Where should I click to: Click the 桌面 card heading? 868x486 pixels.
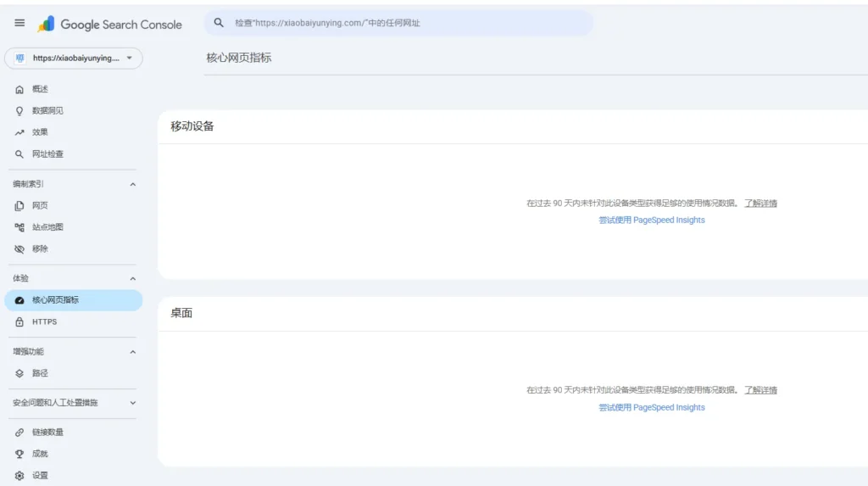(181, 313)
